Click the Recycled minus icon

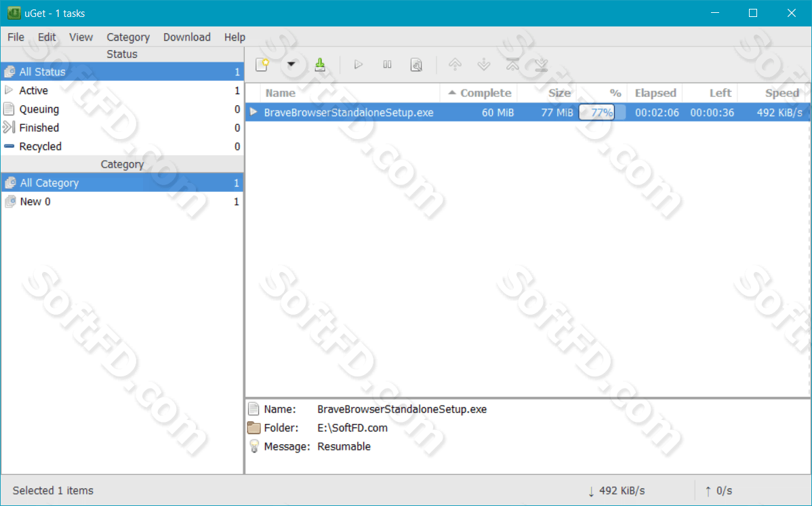pos(9,147)
